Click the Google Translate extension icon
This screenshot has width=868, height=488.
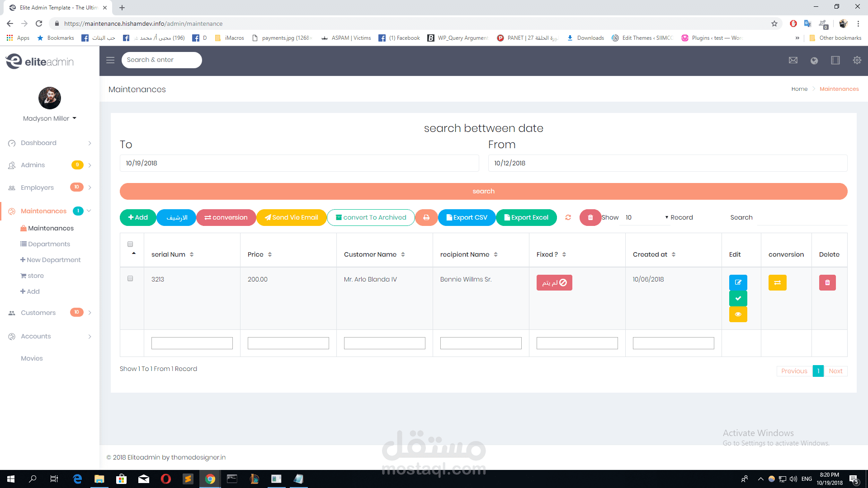point(808,23)
